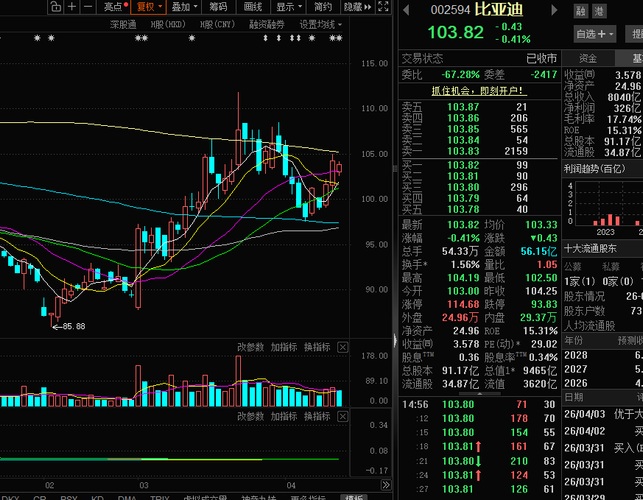Screen dimensions: 643x500
Task: Click the 十大流通股东 section header
Action: tap(590, 249)
